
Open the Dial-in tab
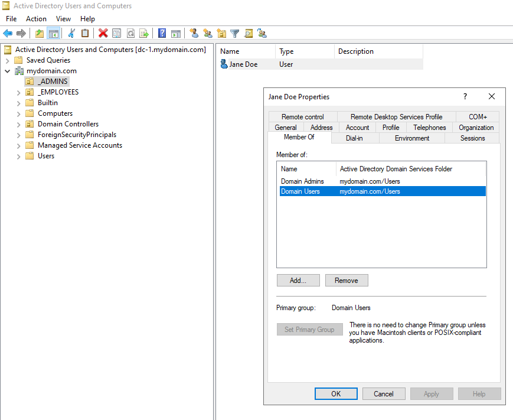tap(354, 138)
